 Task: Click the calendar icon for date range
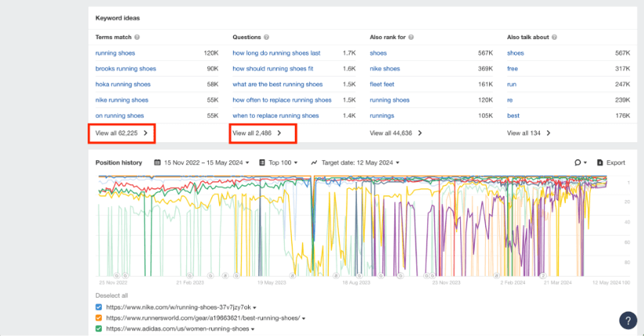click(158, 163)
